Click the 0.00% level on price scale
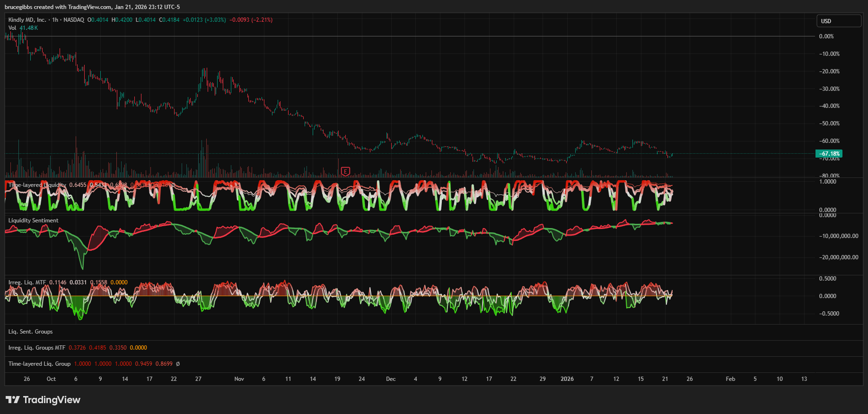 pos(826,36)
